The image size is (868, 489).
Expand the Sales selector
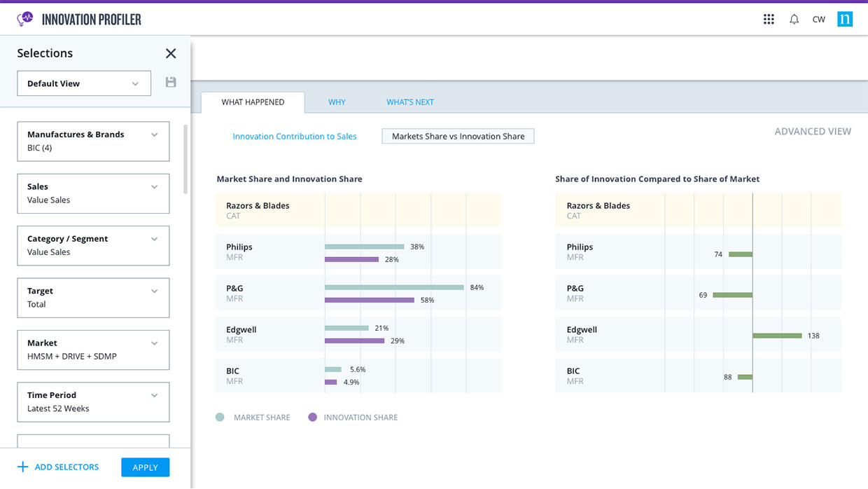click(x=93, y=193)
